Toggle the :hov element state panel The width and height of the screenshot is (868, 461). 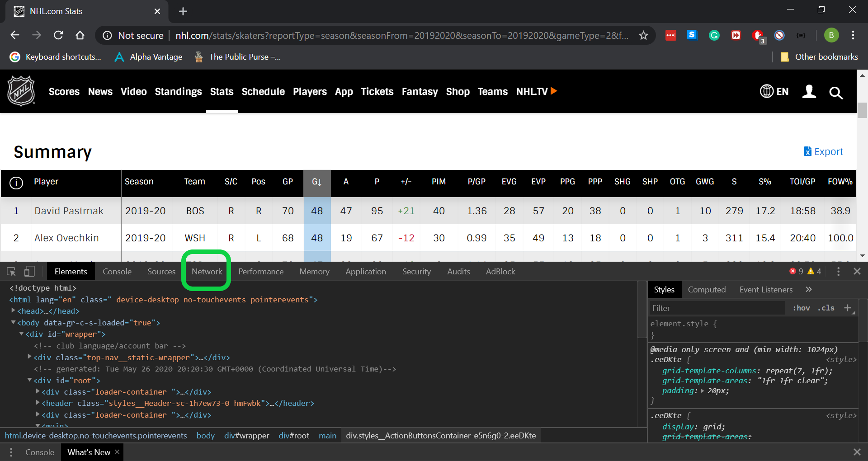[802, 308]
